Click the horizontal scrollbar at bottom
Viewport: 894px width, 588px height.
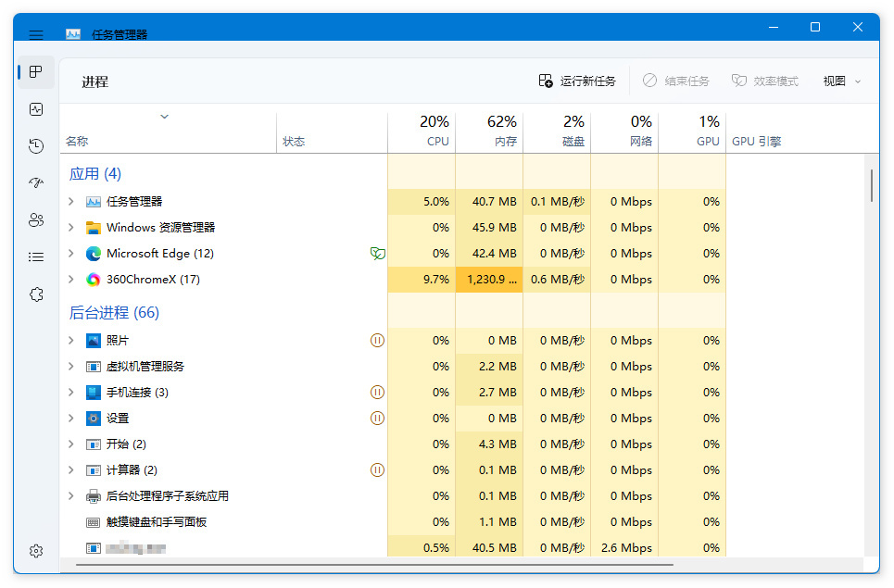click(x=374, y=562)
